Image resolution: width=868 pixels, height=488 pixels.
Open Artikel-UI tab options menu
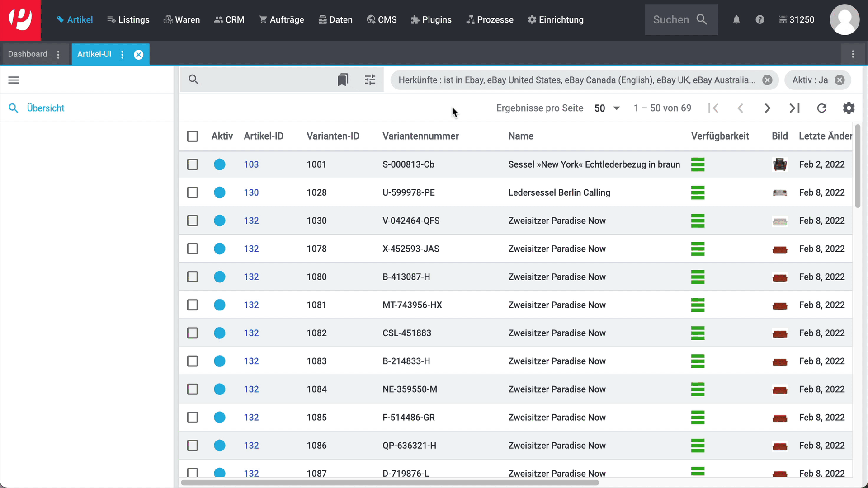[x=122, y=54]
